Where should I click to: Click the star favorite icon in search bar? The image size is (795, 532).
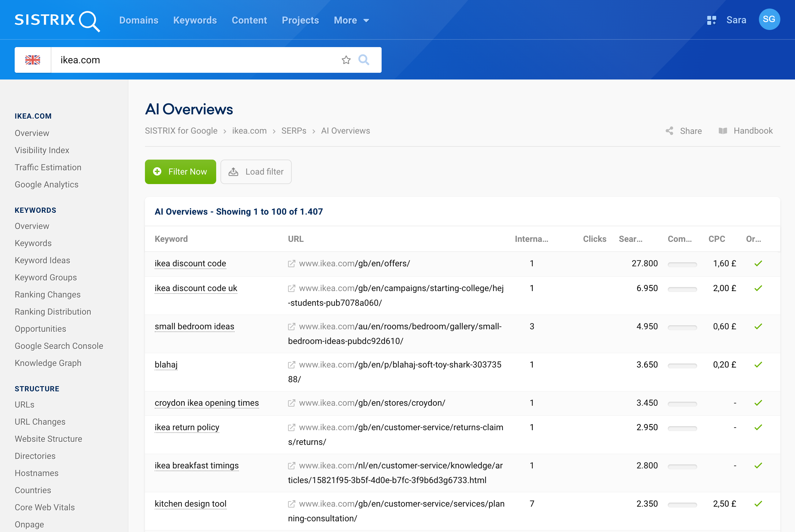point(346,60)
